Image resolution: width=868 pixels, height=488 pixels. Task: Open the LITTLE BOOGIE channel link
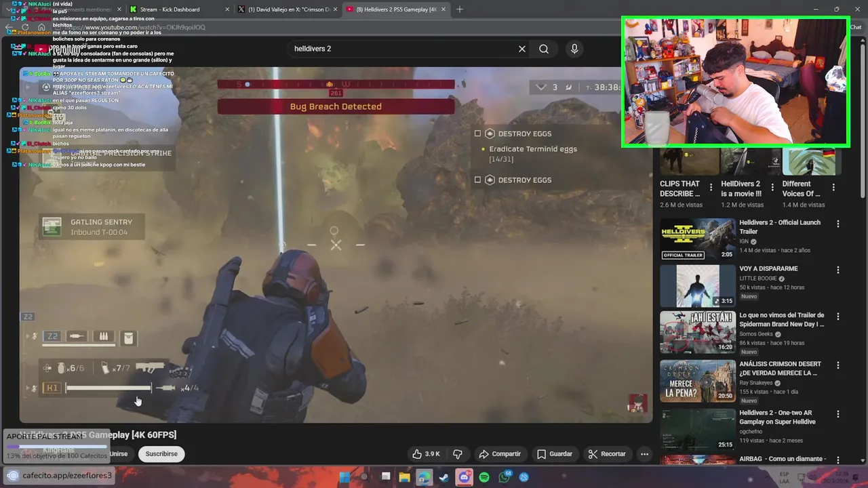click(757, 279)
